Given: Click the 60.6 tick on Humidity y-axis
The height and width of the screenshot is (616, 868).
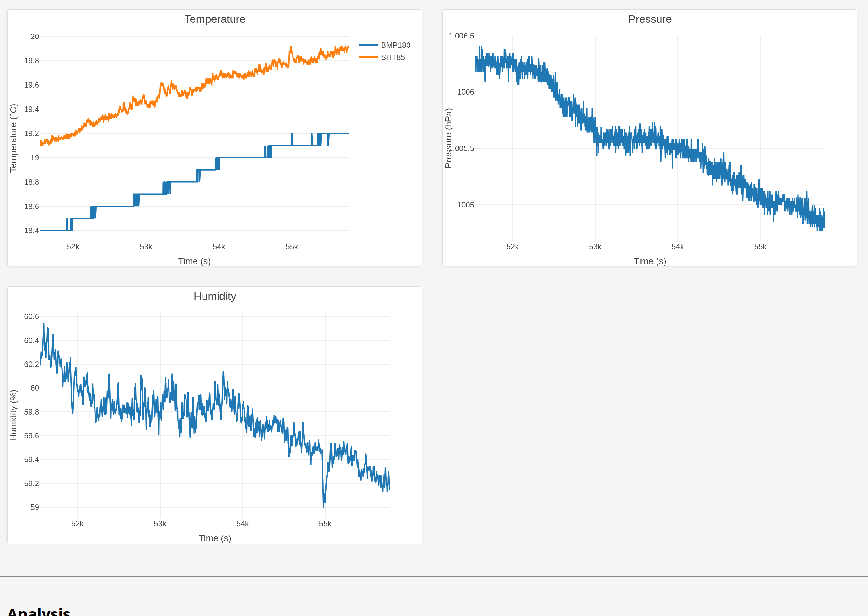Looking at the screenshot, I should click(31, 316).
